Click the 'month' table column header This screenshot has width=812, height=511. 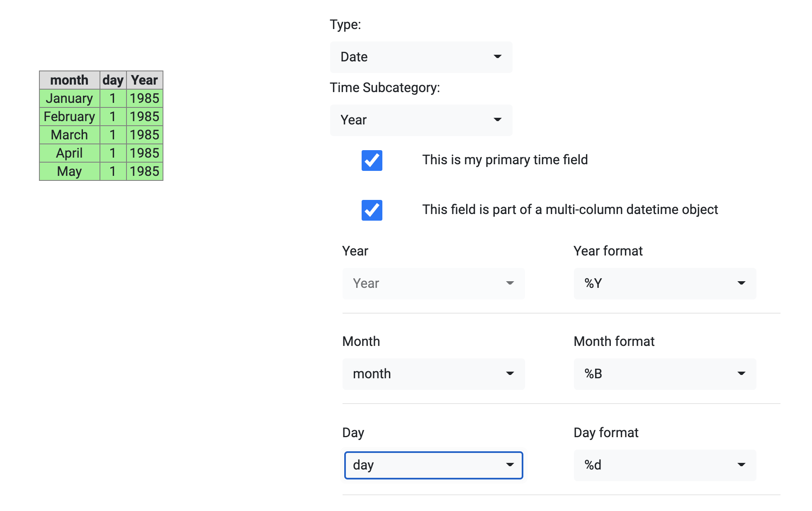click(x=69, y=80)
